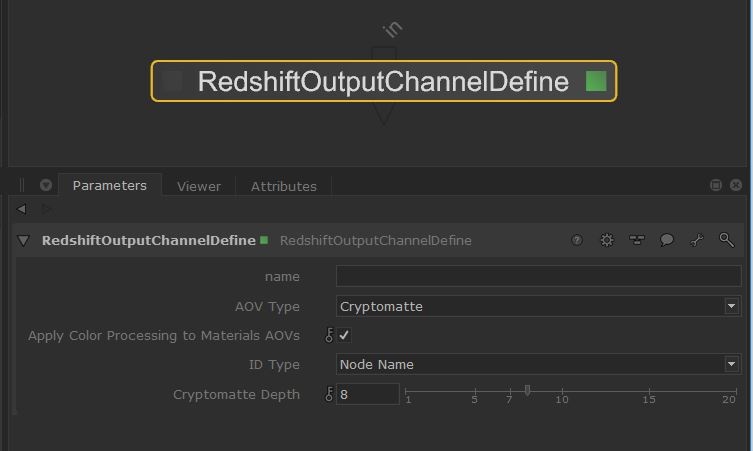Maximize the Parameters panel
The height and width of the screenshot is (451, 753).
[716, 185]
